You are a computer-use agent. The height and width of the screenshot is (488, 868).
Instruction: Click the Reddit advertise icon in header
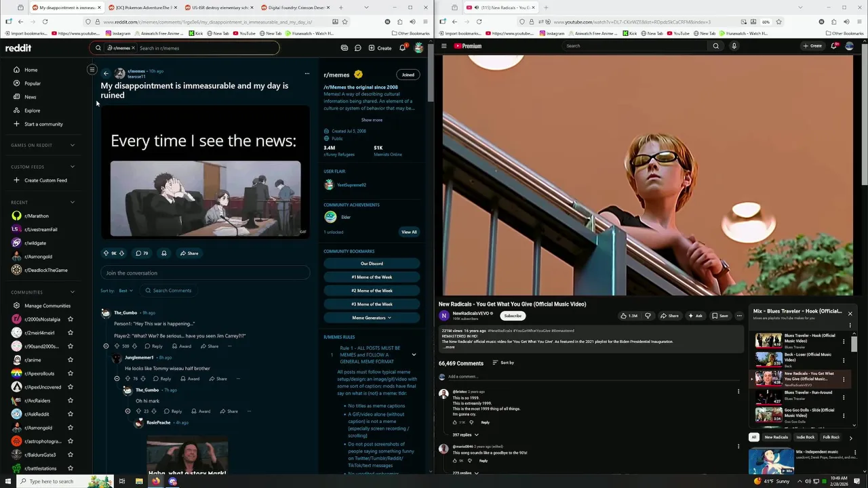tap(344, 48)
